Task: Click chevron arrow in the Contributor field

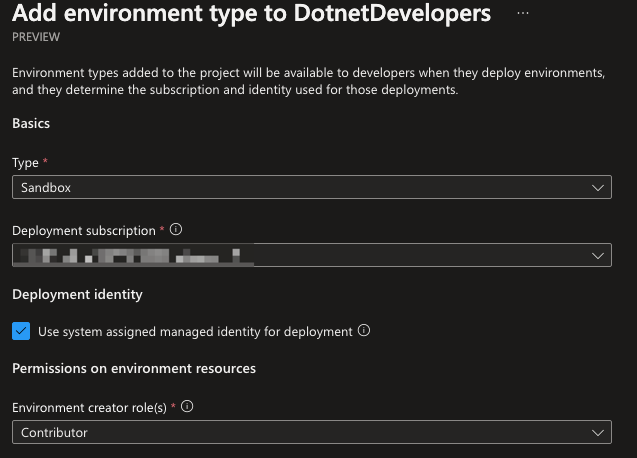Action: pos(598,432)
